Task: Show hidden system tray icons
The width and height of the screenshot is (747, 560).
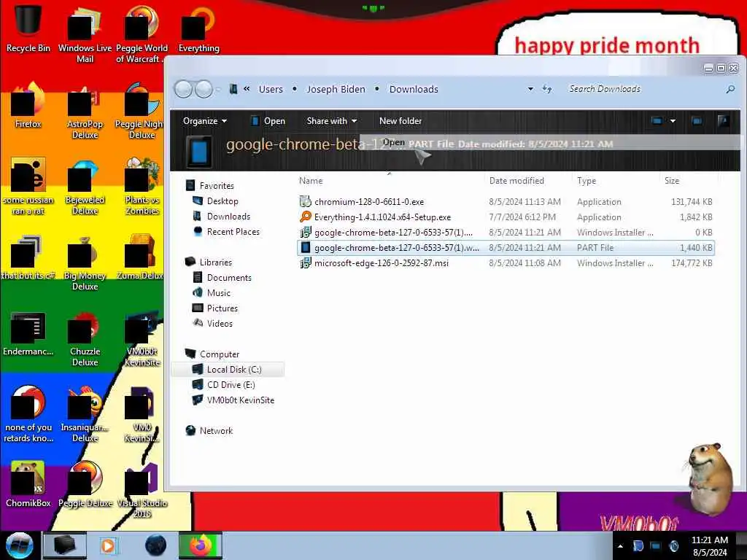Action: [x=620, y=546]
